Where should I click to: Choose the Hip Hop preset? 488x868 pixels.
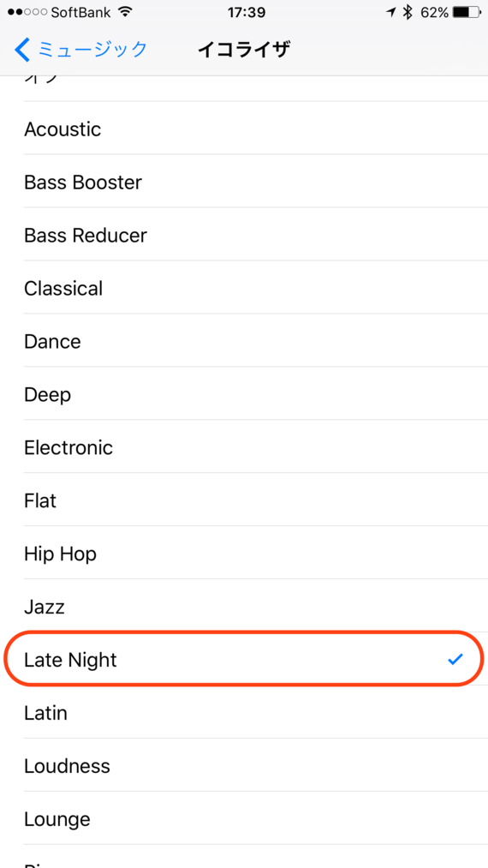click(x=244, y=554)
